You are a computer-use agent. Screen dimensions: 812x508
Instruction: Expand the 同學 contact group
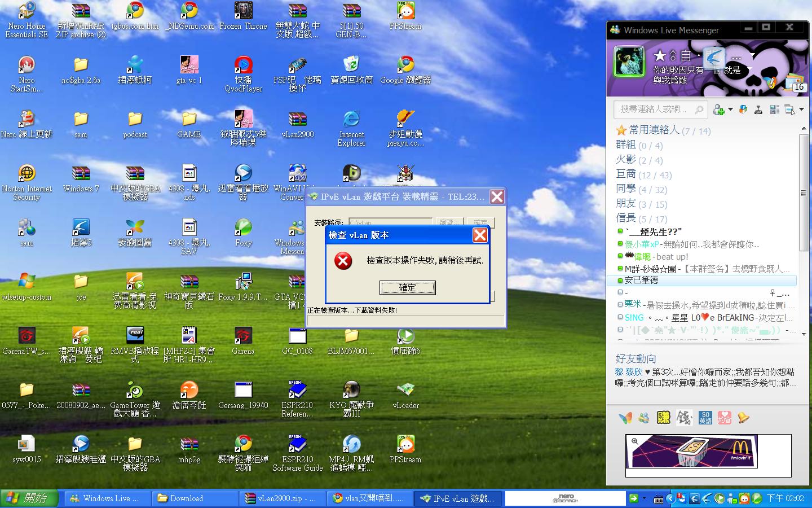click(626, 189)
